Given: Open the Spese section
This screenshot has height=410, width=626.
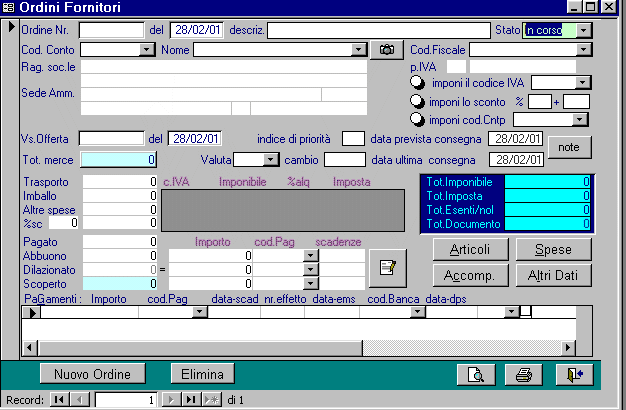Looking at the screenshot, I should pos(553,250).
